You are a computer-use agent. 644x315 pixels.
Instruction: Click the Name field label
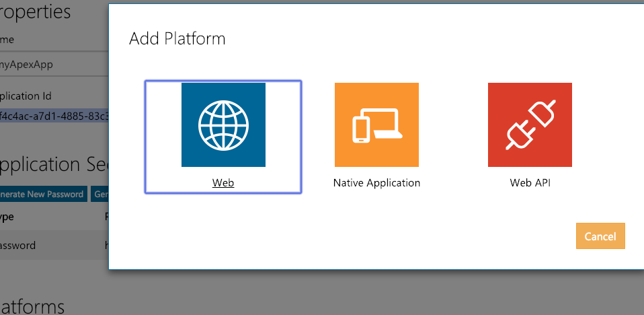[7, 40]
